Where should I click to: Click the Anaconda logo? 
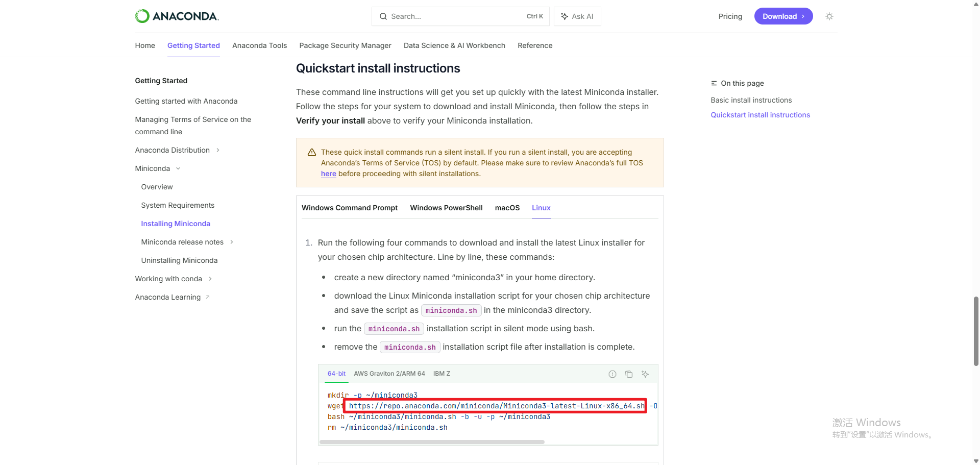(176, 16)
